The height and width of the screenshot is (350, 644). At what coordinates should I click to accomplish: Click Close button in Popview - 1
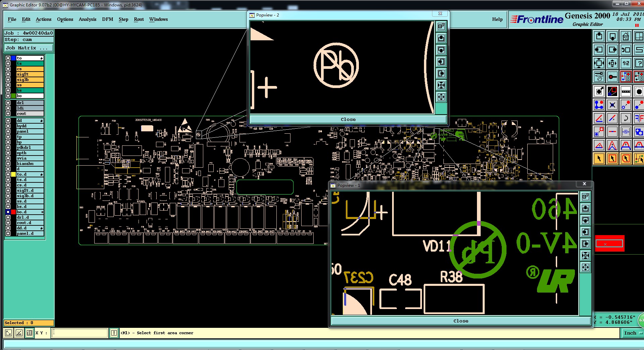(461, 321)
